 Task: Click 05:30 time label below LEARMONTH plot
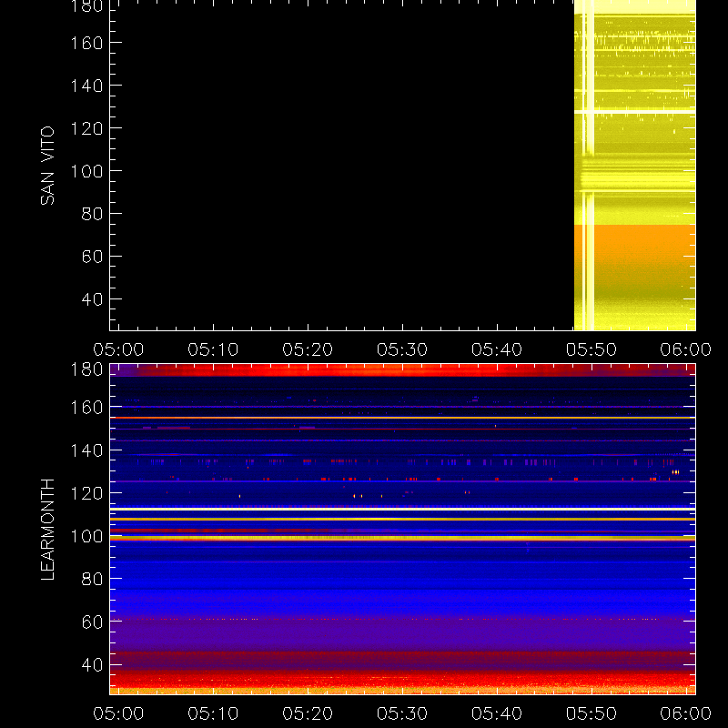point(402,713)
